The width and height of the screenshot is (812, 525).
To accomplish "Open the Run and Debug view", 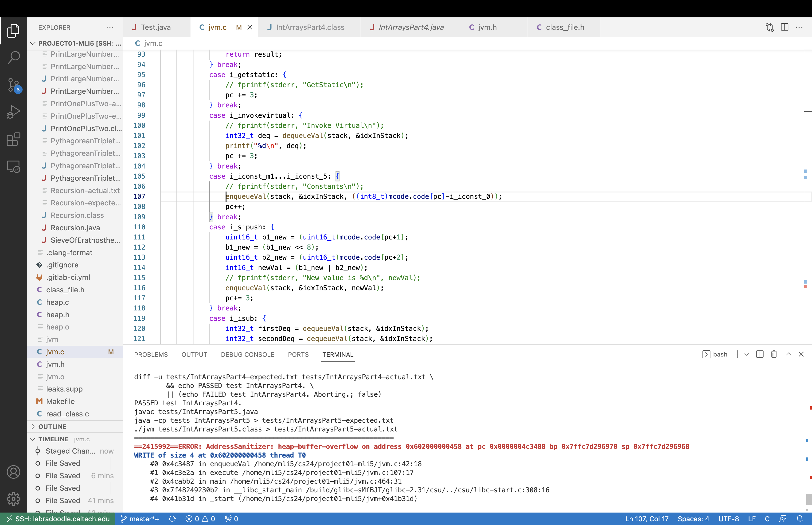I will pos(13,112).
